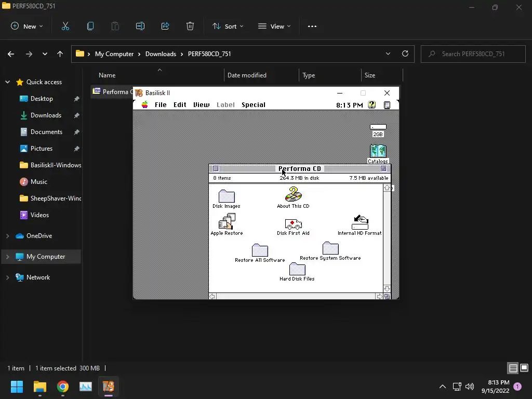
Task: Show hidden system tray icons
Action: pyautogui.click(x=443, y=387)
